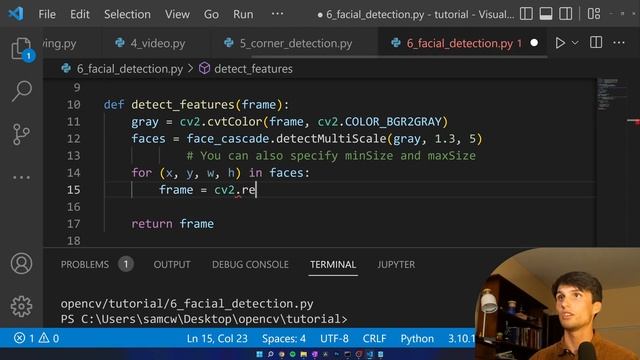
Task: Open the Selection menu
Action: coord(127,14)
